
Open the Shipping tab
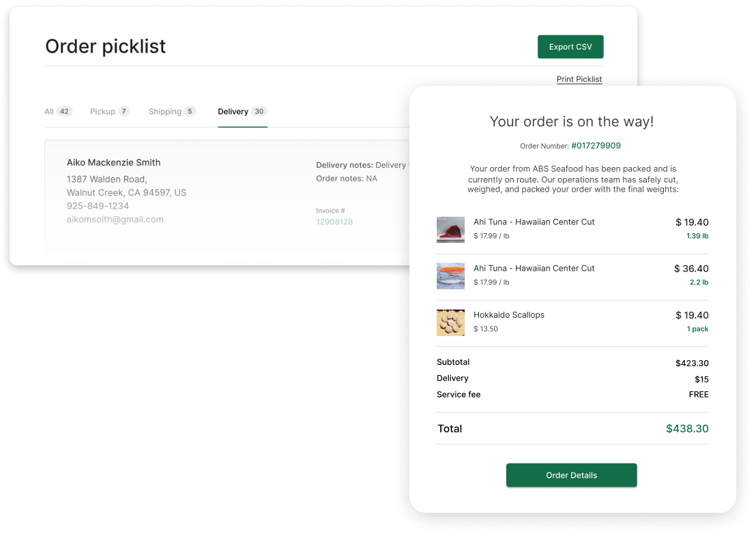click(172, 111)
